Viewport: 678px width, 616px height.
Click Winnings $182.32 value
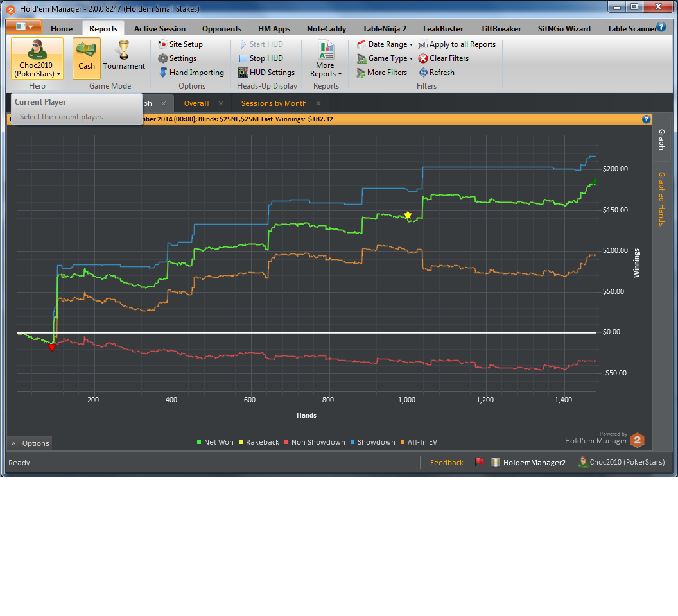coord(320,119)
